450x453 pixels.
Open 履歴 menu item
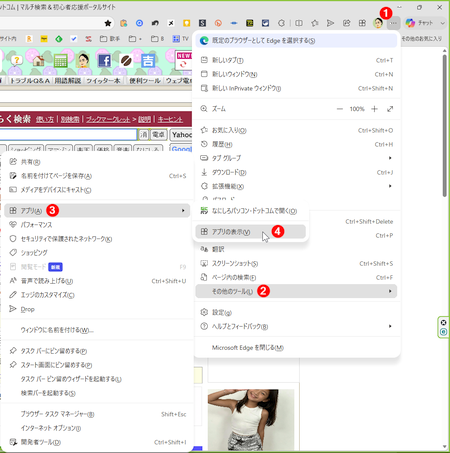[296, 144]
